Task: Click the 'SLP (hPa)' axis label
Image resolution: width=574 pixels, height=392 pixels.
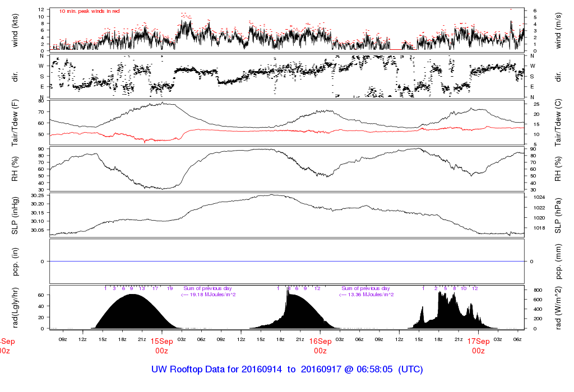Action: (558, 216)
